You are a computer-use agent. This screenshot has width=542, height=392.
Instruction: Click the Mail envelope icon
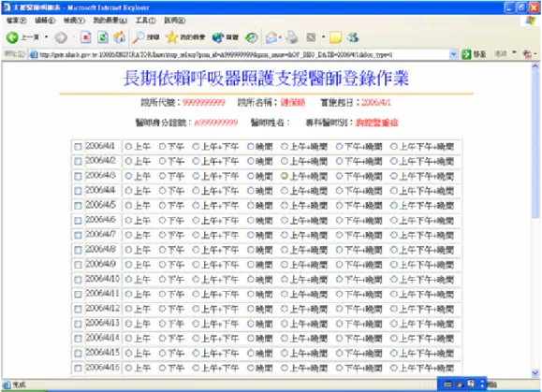271,37
